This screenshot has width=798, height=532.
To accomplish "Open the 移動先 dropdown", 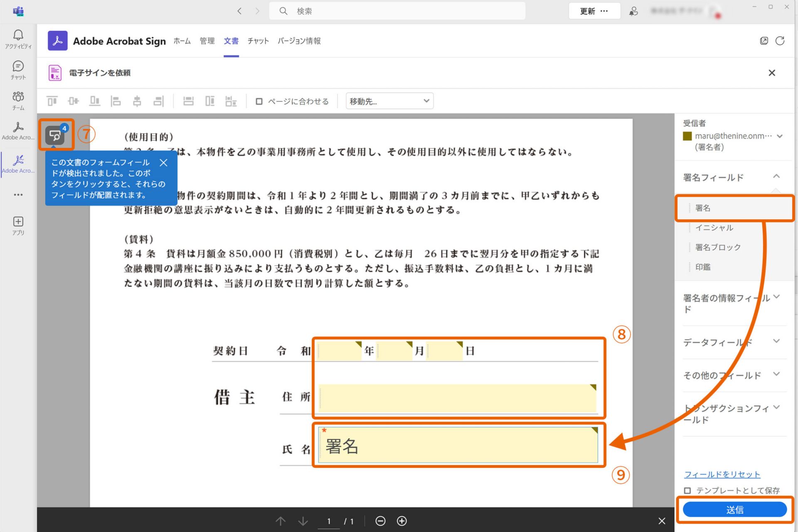I will pyautogui.click(x=389, y=101).
